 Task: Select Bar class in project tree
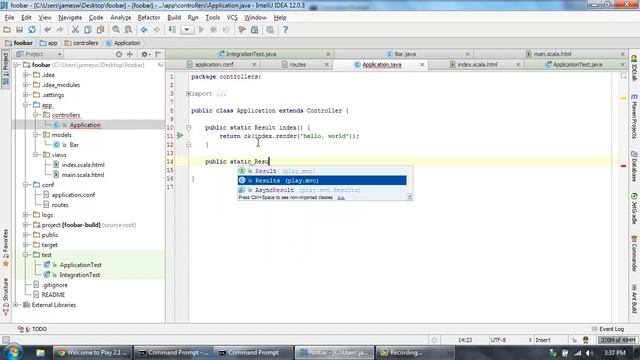click(74, 145)
